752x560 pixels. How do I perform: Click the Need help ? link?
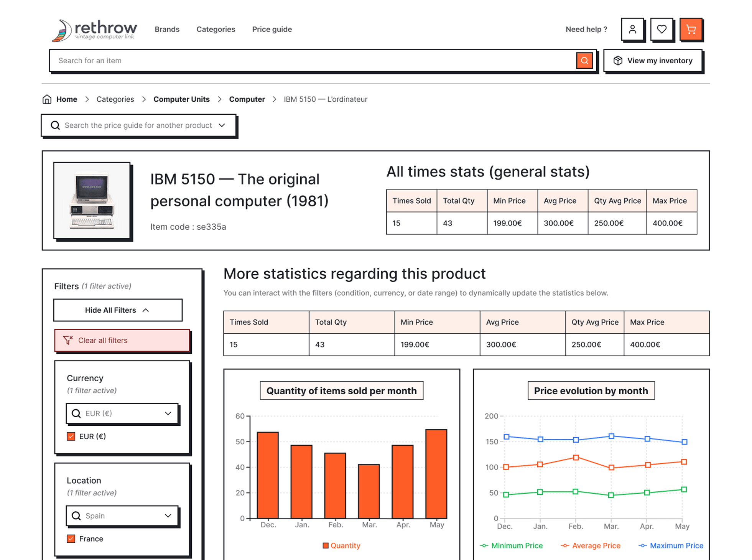point(586,29)
